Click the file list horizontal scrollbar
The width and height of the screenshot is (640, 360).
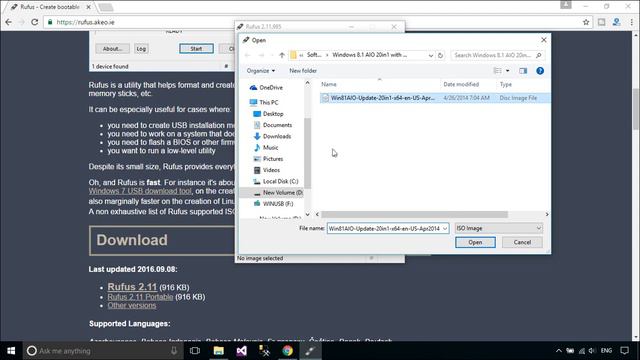[414, 214]
